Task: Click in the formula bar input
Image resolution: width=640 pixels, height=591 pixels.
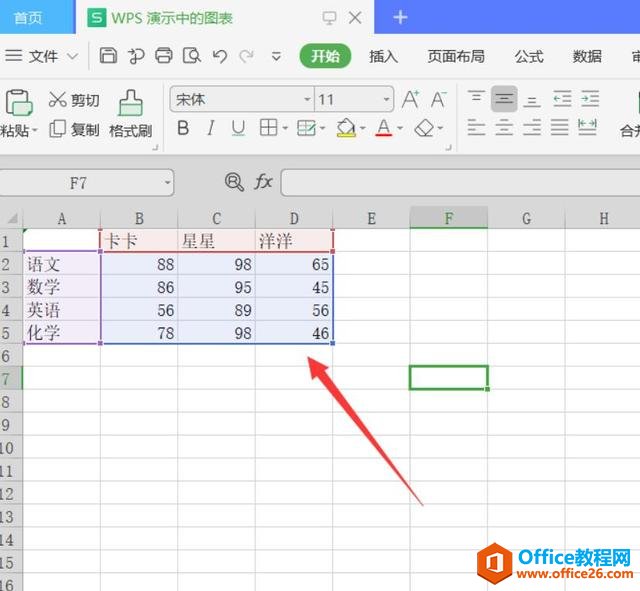Action: pyautogui.click(x=460, y=182)
